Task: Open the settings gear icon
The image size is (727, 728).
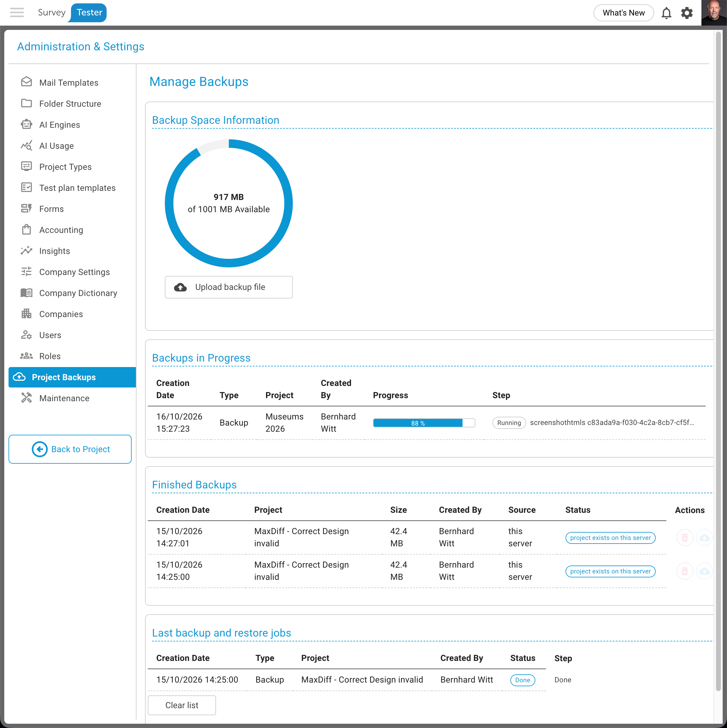Action: click(x=687, y=13)
